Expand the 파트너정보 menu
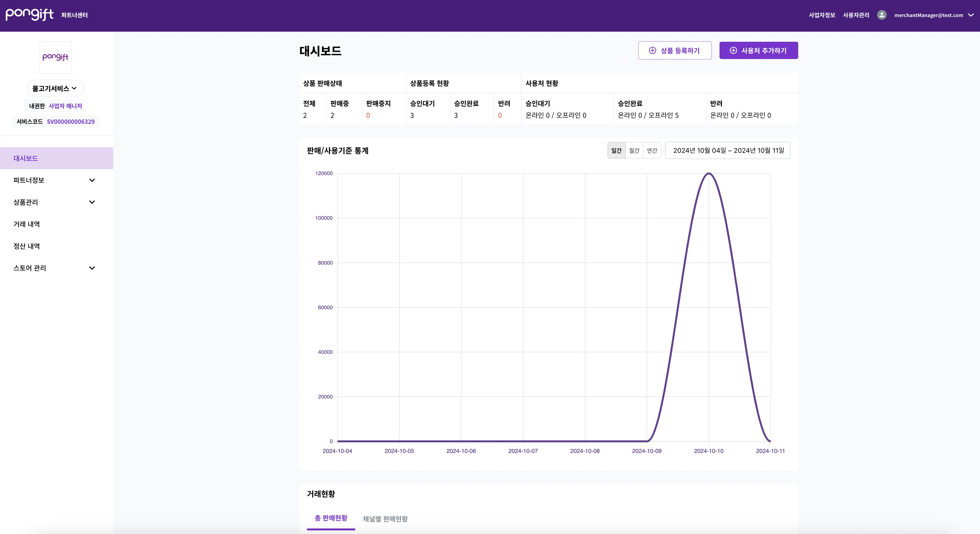 (92, 180)
